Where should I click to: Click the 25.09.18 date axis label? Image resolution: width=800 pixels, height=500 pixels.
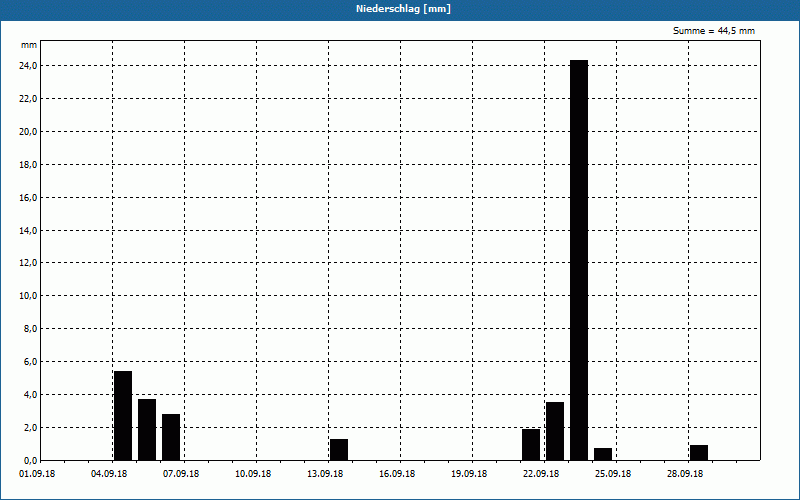613,474
